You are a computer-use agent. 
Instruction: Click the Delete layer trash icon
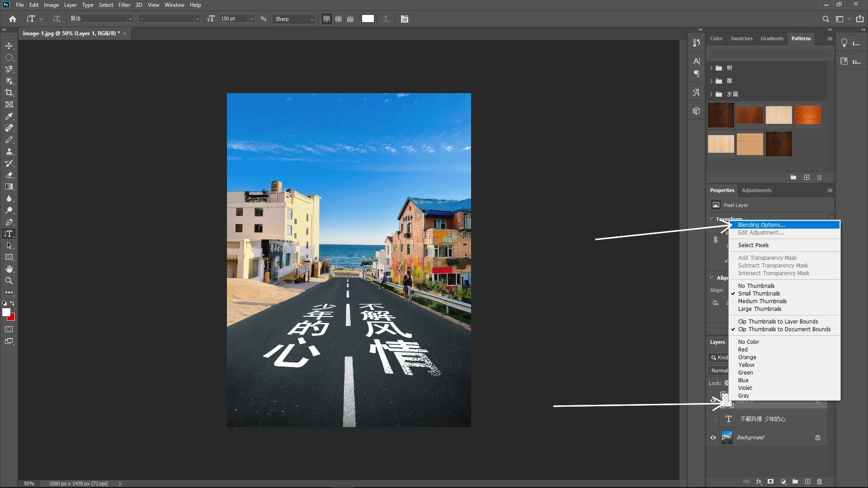(x=819, y=482)
